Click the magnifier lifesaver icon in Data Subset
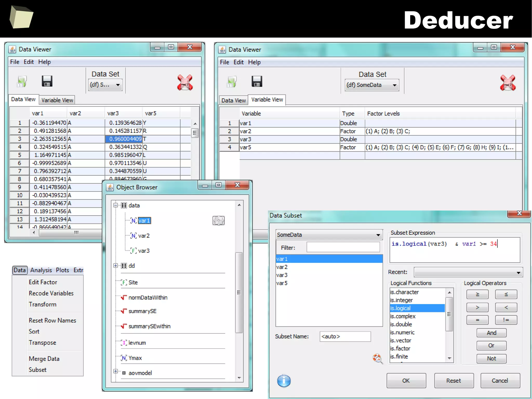 (378, 358)
